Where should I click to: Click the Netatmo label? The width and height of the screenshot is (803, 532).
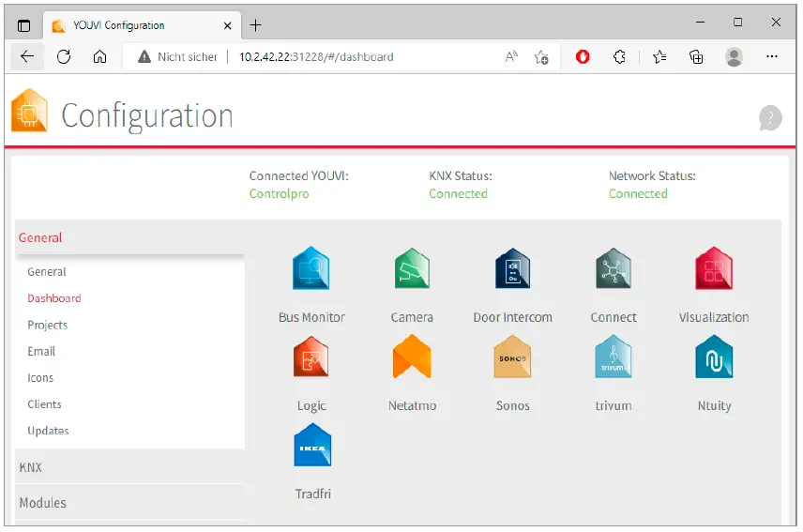412,406
